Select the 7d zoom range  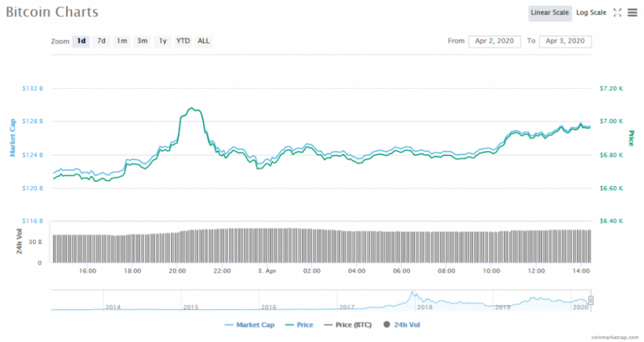[x=101, y=41]
